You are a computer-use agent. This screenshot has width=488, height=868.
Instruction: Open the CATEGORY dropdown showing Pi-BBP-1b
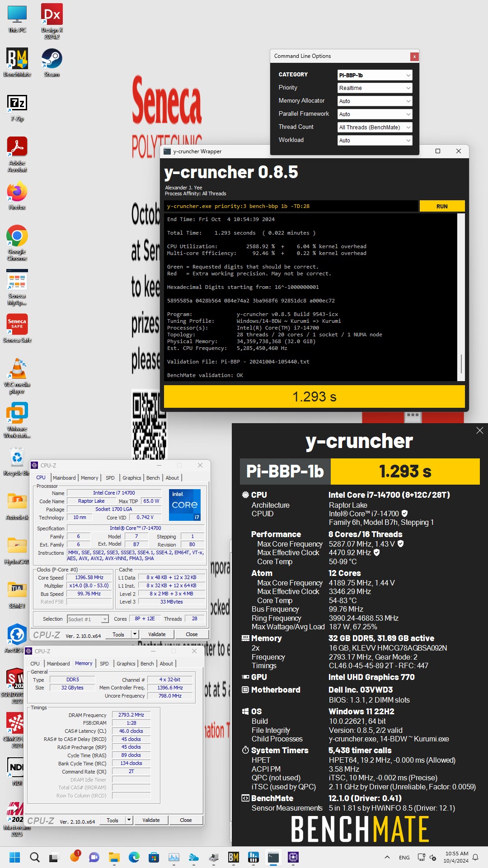375,75
